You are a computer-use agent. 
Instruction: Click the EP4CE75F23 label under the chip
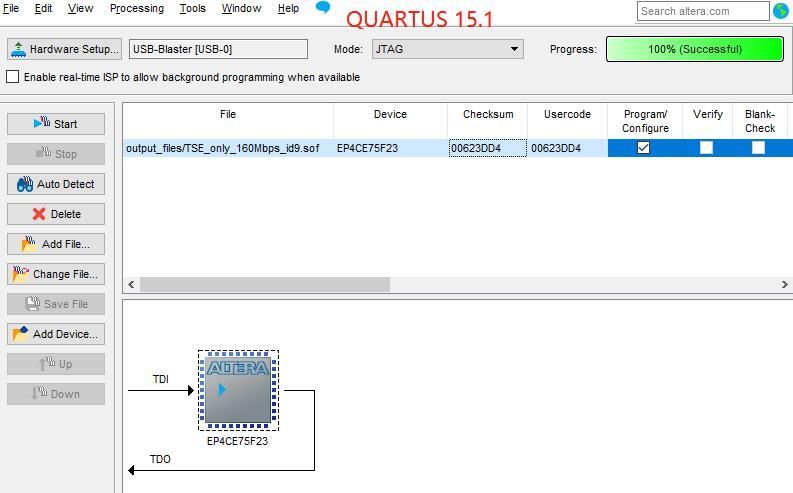pos(237,441)
